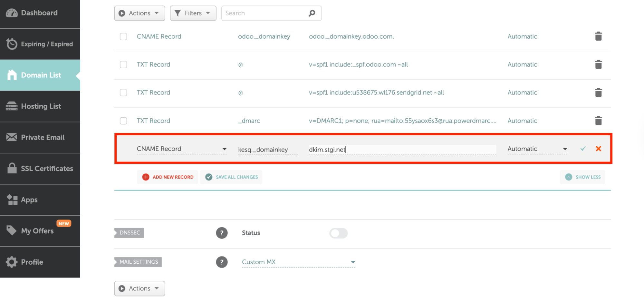
Task: Confirm new record with green checkmark
Action: pyautogui.click(x=583, y=149)
